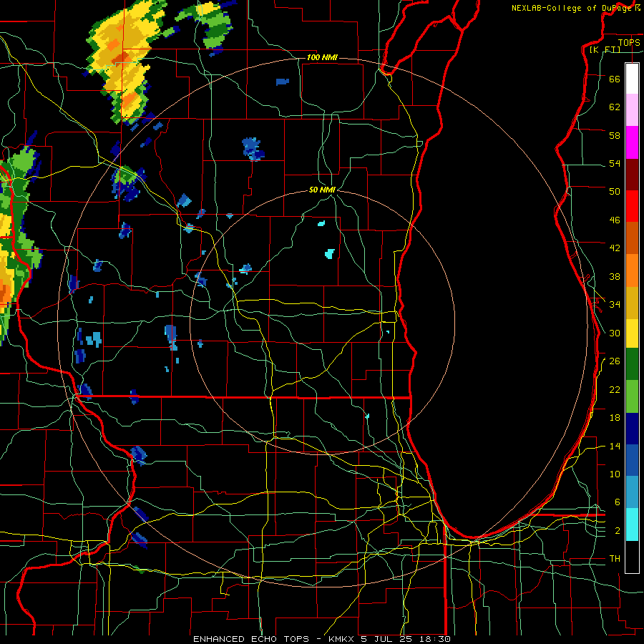Click the '30' legend value
The width and height of the screenshot is (644, 644).
click(x=615, y=333)
